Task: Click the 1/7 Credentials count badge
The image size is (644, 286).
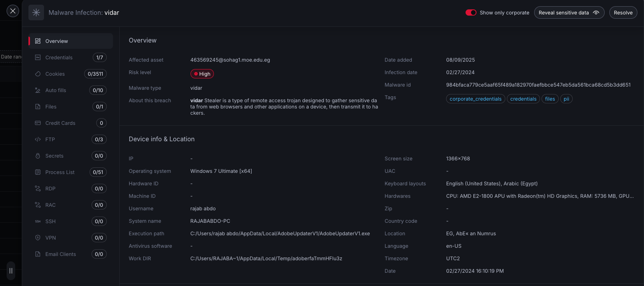Action: pyautogui.click(x=100, y=57)
